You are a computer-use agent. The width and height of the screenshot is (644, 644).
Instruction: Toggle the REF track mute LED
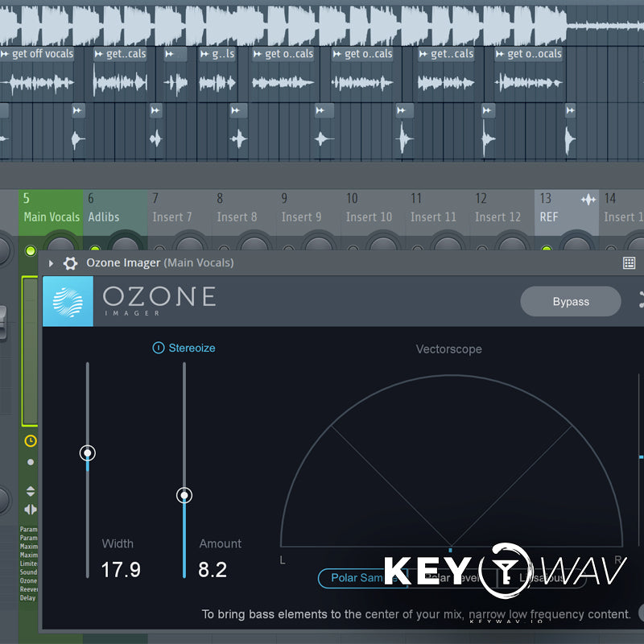(547, 250)
